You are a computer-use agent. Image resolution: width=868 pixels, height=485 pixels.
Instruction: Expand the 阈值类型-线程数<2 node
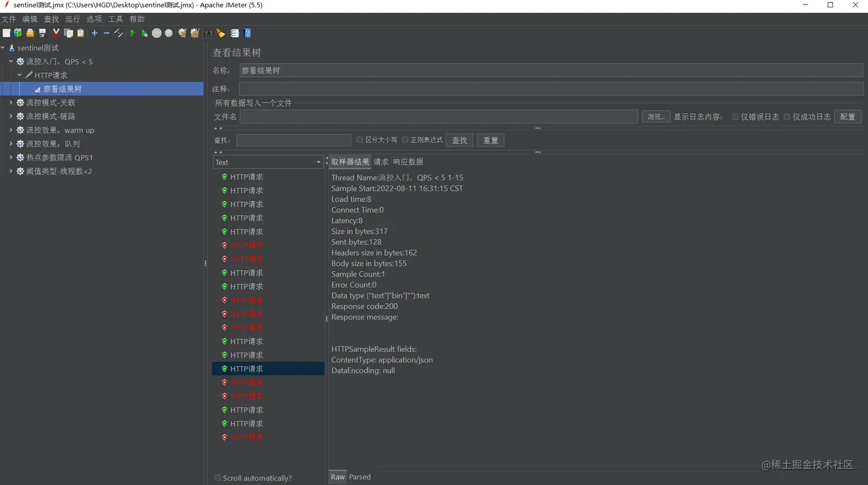11,171
